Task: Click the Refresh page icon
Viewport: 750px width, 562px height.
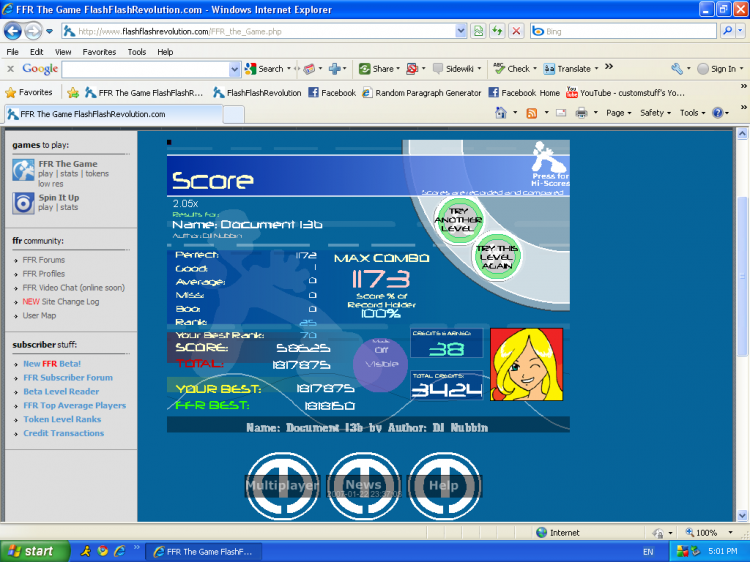Action: 497,31
